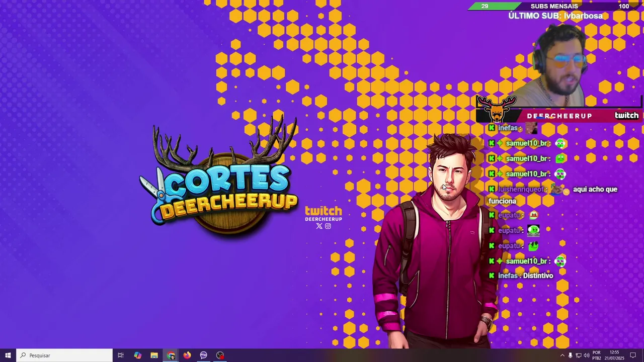Open the volume control tray icon
This screenshot has height=362, width=644.
pos(586,355)
